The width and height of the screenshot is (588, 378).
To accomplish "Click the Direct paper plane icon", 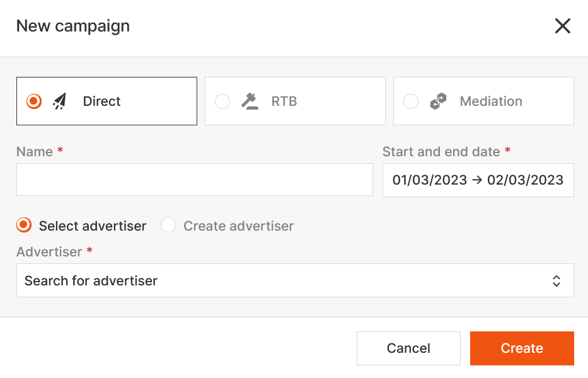I will coord(60,101).
